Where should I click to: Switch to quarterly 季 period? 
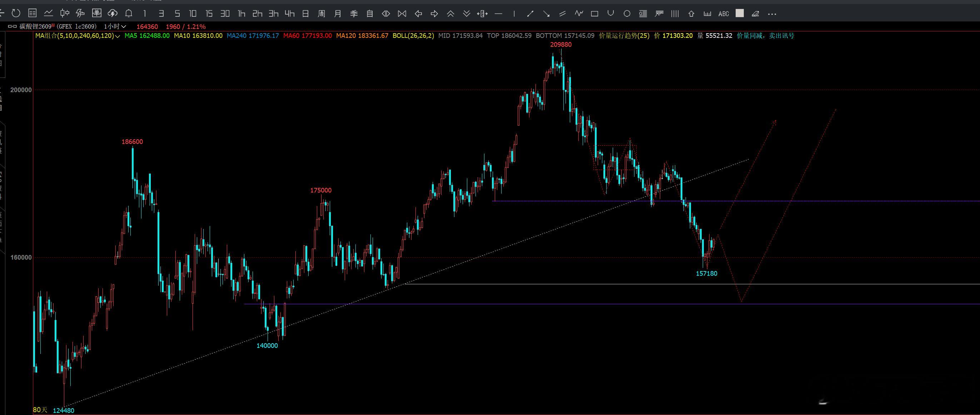point(354,14)
